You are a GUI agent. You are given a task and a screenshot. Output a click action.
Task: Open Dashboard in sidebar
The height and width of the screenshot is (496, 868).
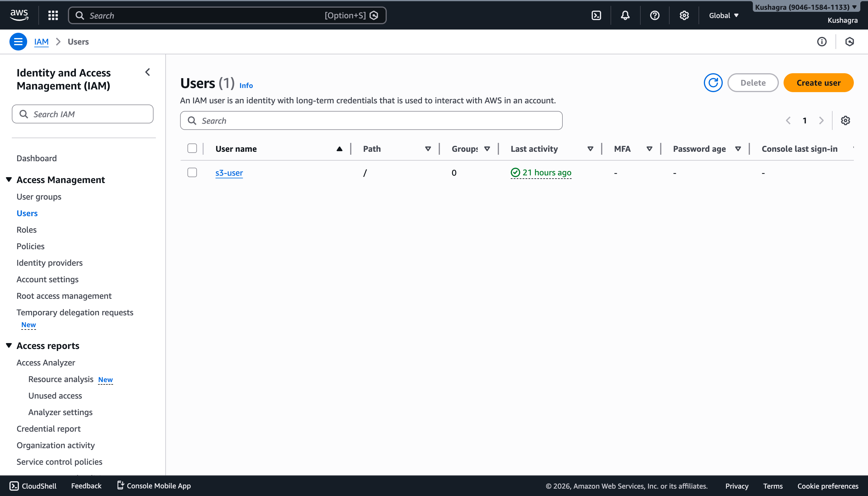36,158
